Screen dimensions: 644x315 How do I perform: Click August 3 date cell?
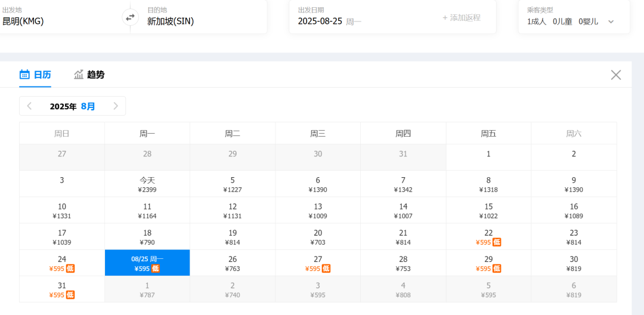coord(62,184)
